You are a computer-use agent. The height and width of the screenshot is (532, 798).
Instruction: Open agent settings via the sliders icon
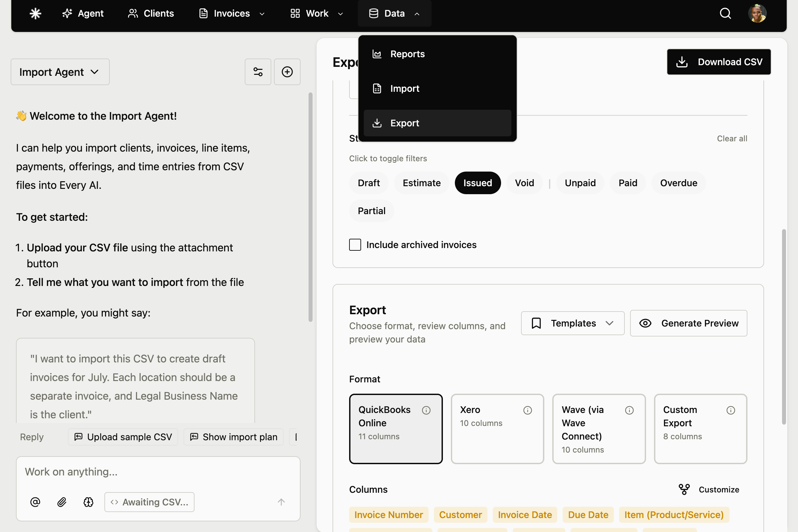pyautogui.click(x=258, y=71)
